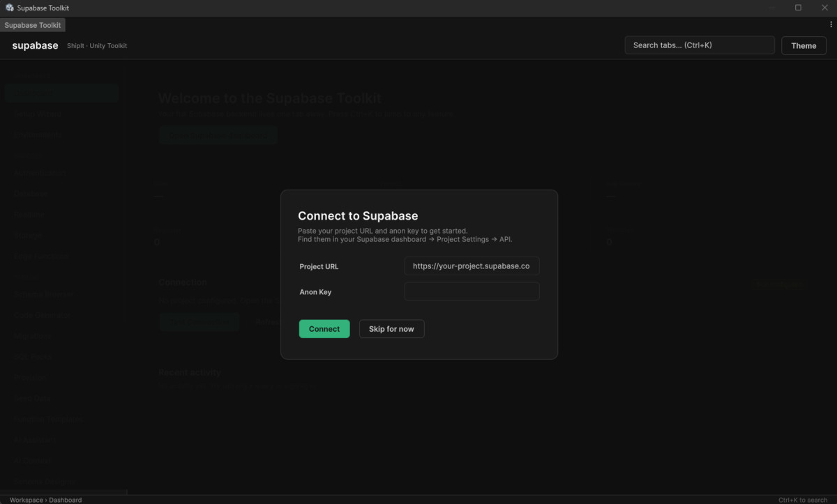
Task: Click into the empty Anon Key field
Action: [x=472, y=291]
